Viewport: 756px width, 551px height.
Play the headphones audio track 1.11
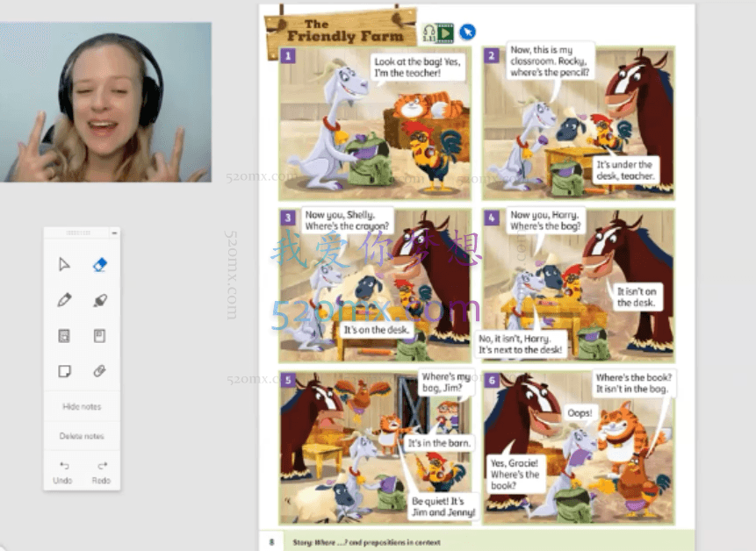[428, 32]
